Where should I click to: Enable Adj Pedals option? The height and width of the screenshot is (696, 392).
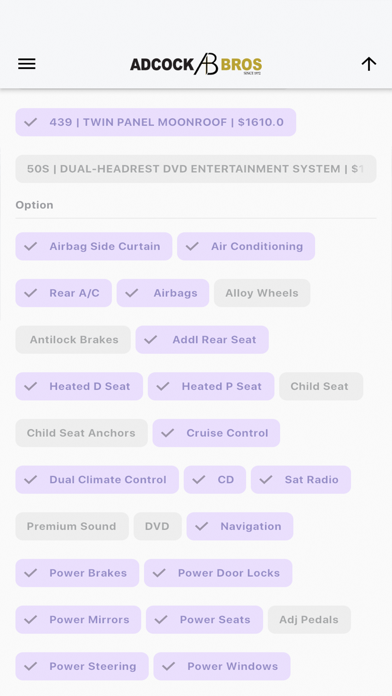pos(309,619)
